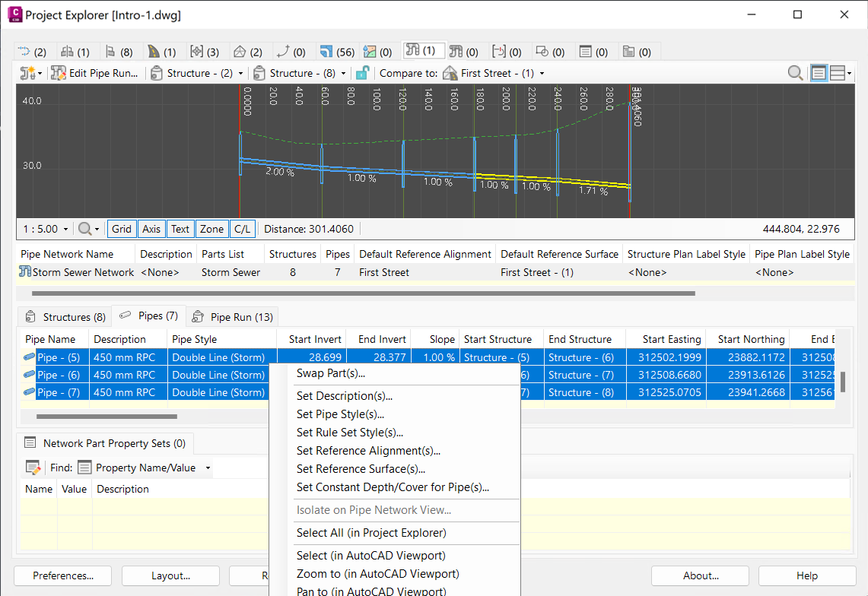Screen dimensions: 868x596
Task: Expand the new network icon dropdown arrow
Action: [x=40, y=73]
